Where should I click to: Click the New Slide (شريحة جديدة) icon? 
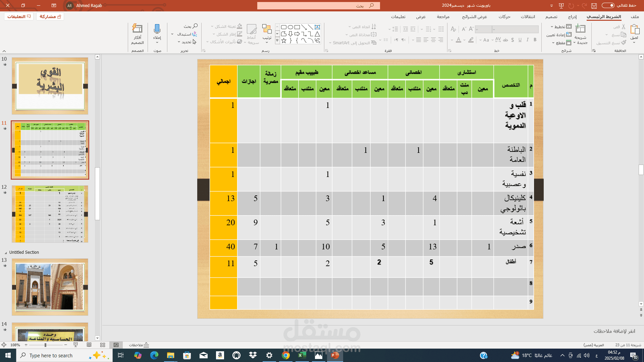click(580, 29)
